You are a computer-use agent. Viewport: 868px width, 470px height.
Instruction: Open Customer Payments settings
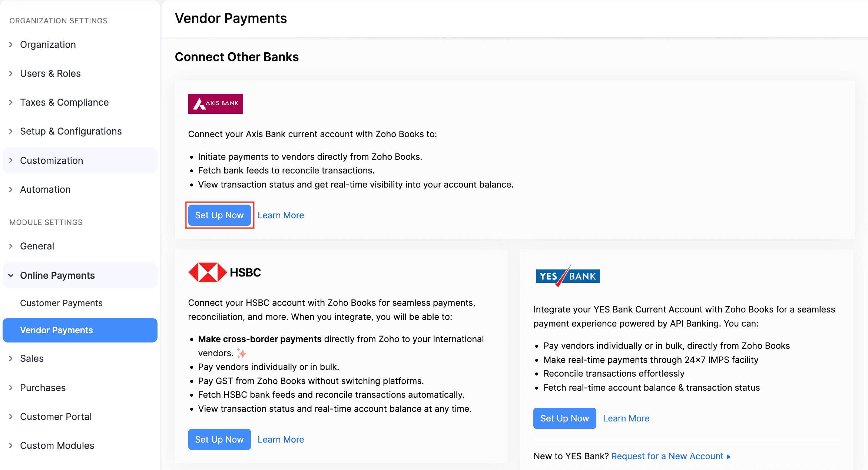[61, 303]
